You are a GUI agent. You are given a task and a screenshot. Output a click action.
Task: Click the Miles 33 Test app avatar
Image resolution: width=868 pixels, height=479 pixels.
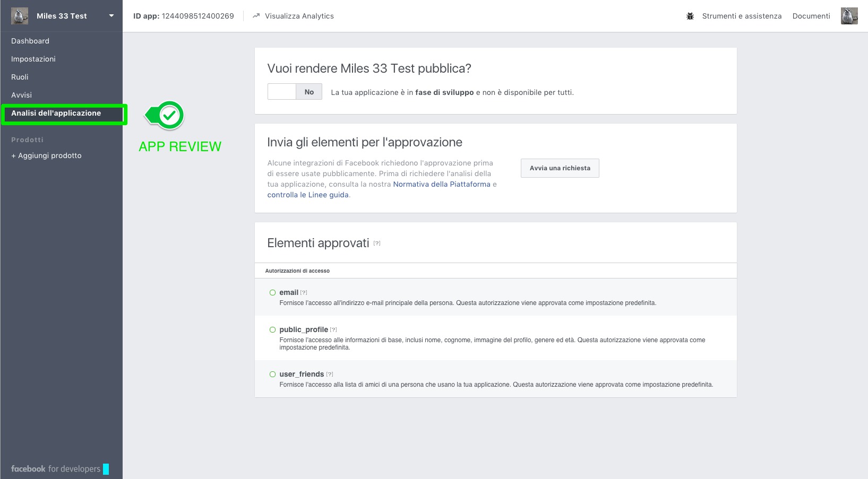[20, 16]
